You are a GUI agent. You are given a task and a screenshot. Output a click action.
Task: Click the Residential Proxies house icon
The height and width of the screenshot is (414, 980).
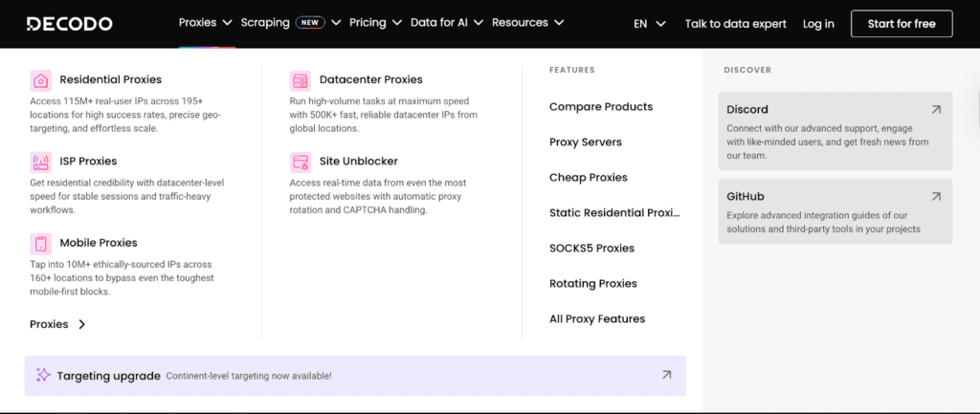tap(40, 80)
